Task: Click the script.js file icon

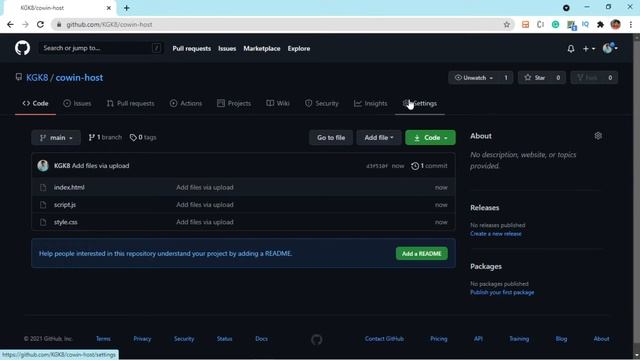Action: point(43,205)
